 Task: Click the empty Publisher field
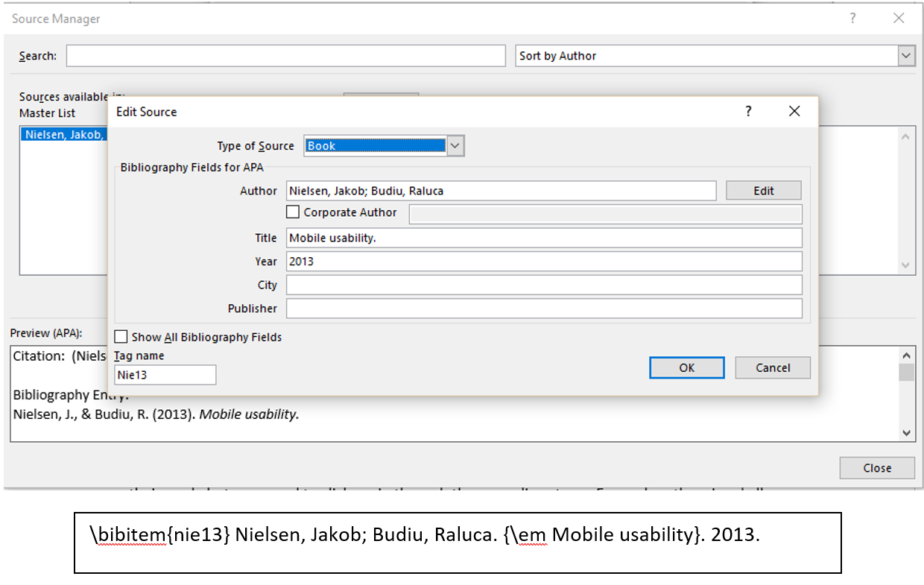[544, 309]
